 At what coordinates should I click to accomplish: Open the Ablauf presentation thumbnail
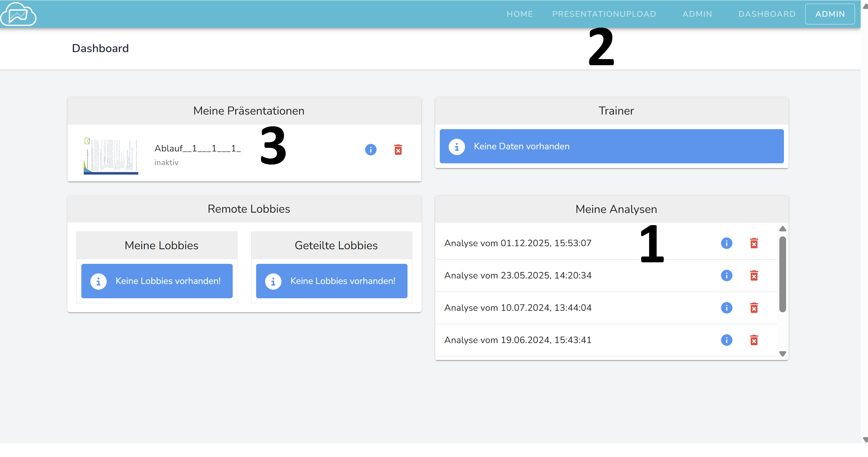pos(111,155)
